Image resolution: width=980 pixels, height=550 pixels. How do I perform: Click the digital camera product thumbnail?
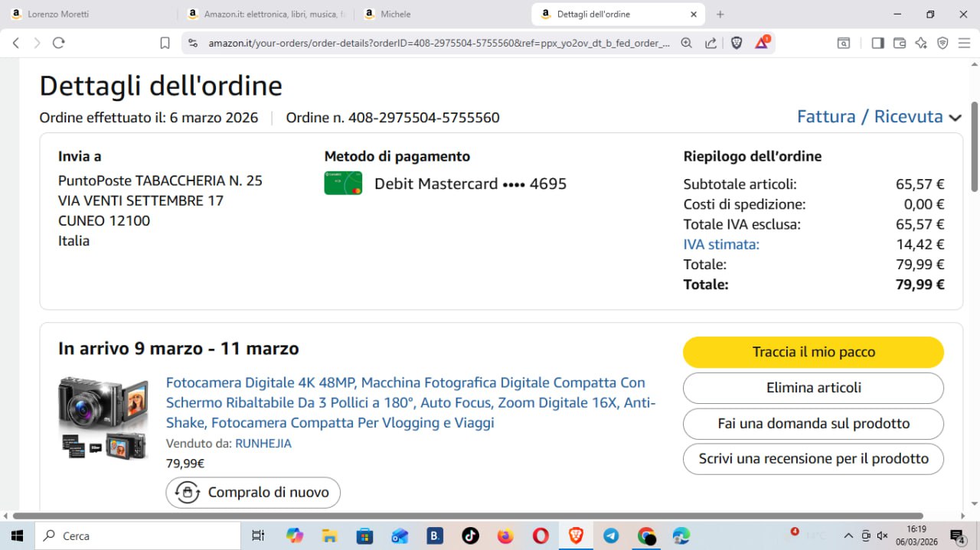pyautogui.click(x=103, y=418)
